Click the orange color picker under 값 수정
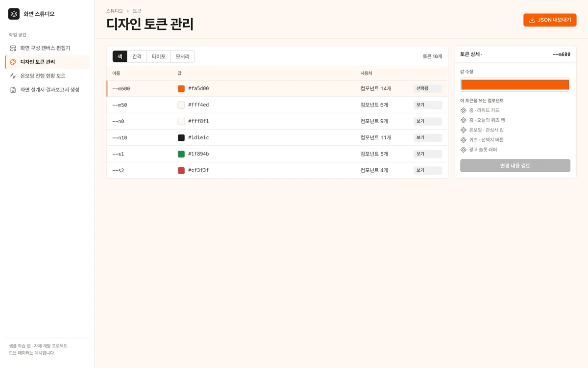The image size is (588, 368). [x=515, y=84]
